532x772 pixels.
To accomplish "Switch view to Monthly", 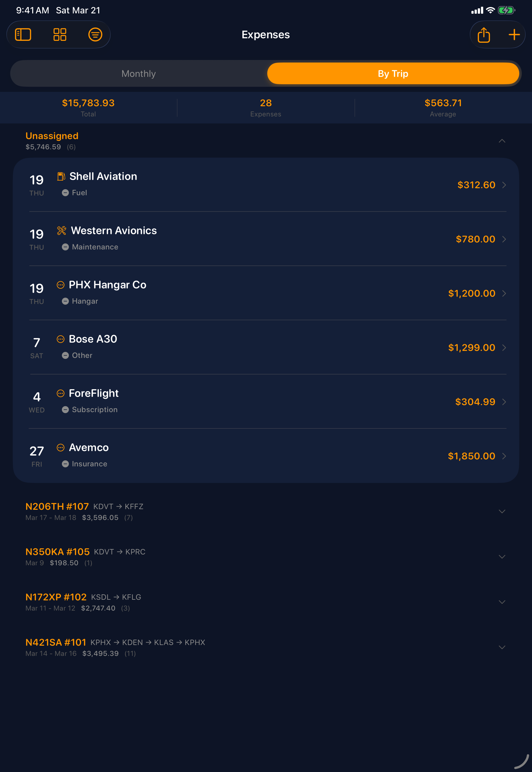I will pyautogui.click(x=138, y=73).
